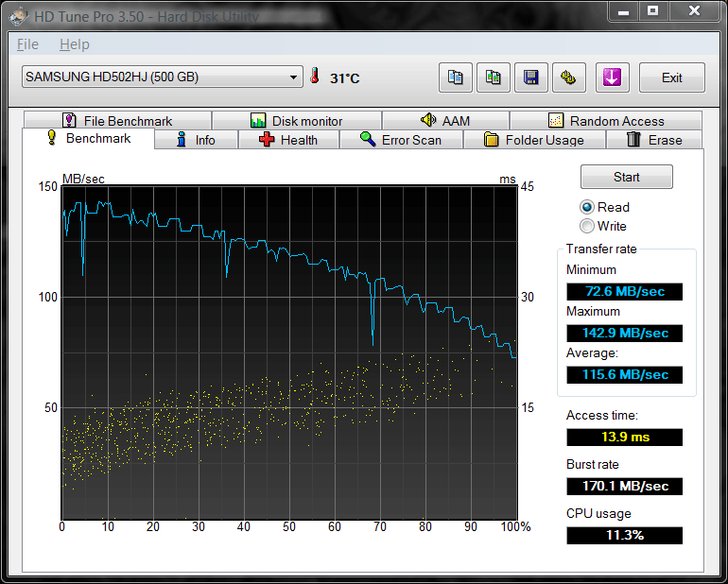Click the copy info to clipboard icon
Screen dimensions: 728x584
[455, 77]
